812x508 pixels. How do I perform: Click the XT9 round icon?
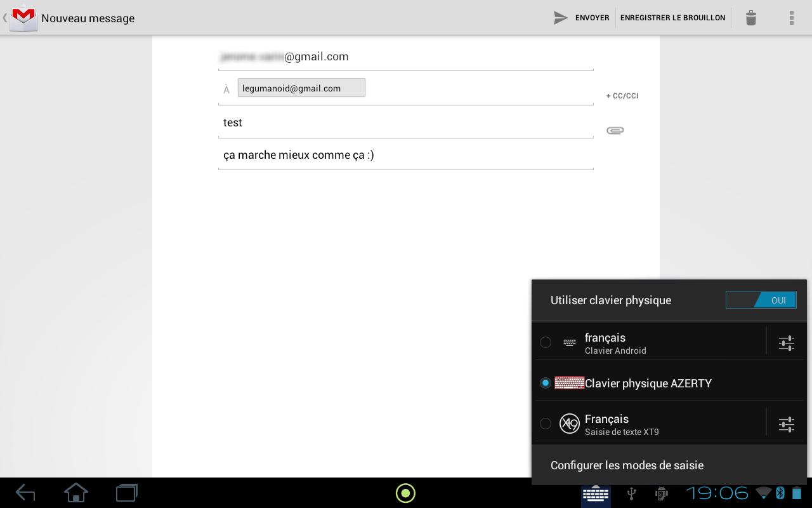pyautogui.click(x=570, y=424)
